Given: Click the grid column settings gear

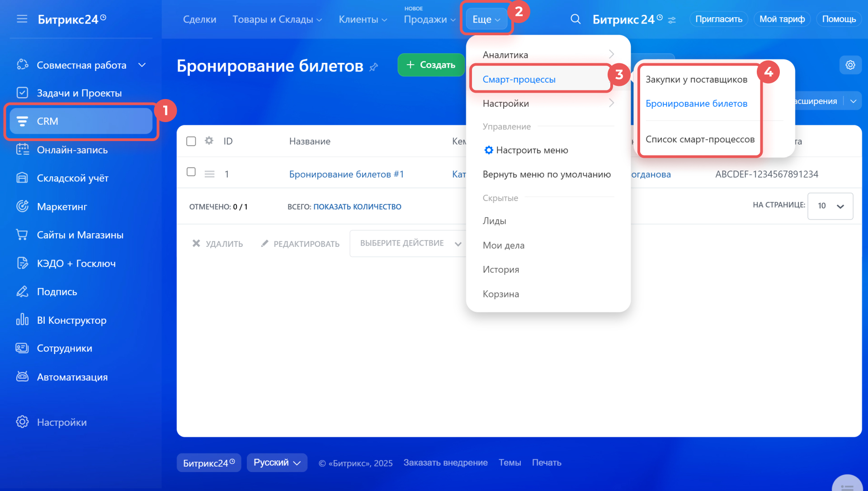Looking at the screenshot, I should [209, 141].
